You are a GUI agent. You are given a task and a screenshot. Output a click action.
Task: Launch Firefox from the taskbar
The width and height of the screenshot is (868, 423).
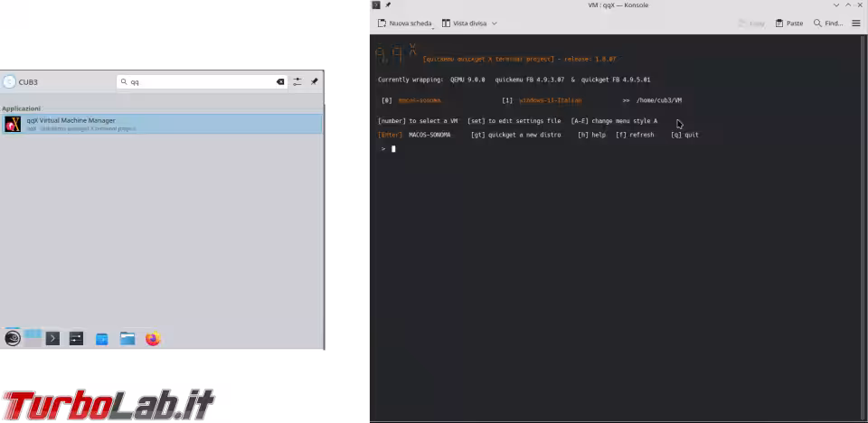click(153, 338)
